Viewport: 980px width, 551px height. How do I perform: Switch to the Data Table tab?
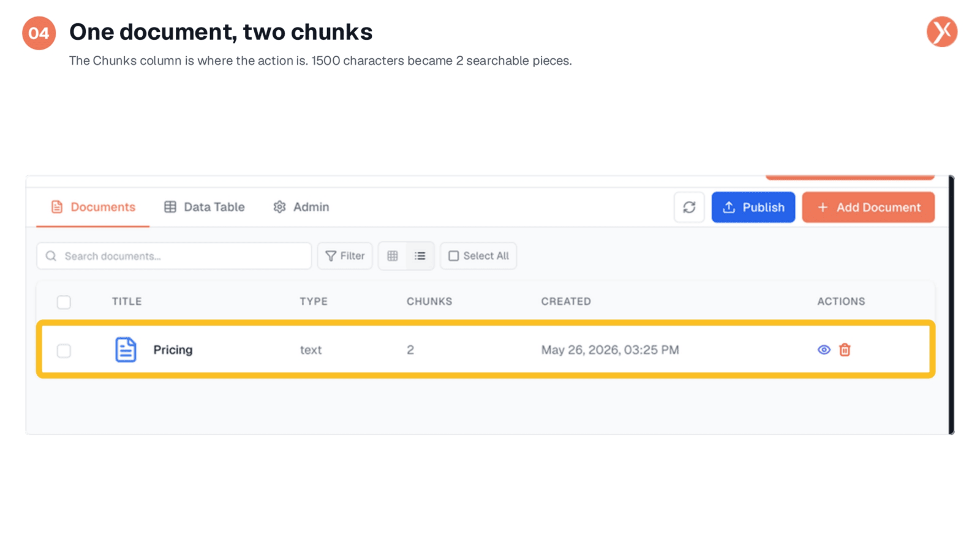205,207
